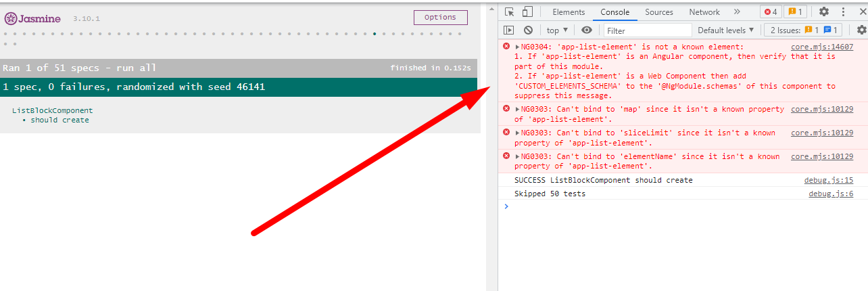The width and height of the screenshot is (868, 291).
Task: Toggle the device toolbar icon
Action: coord(527,12)
